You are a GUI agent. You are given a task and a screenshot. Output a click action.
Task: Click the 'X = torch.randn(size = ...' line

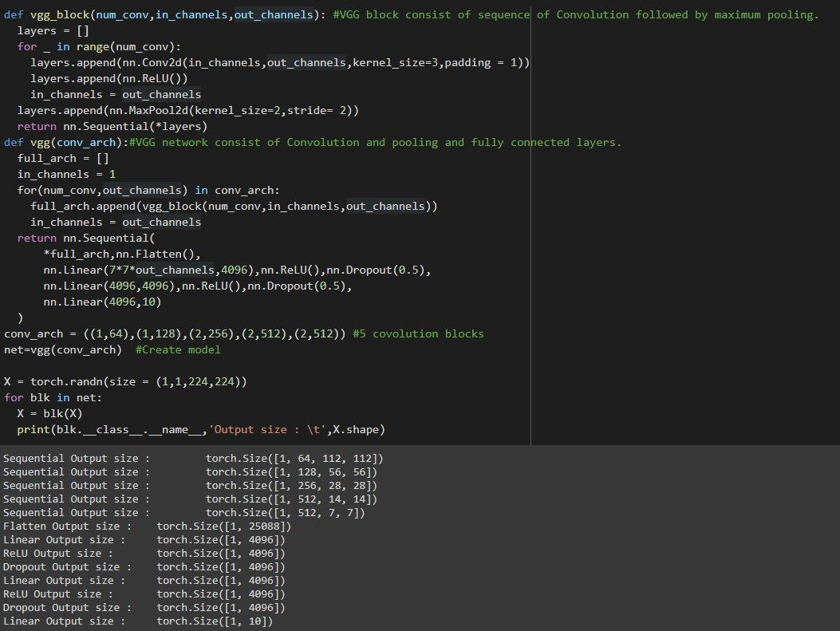click(125, 381)
